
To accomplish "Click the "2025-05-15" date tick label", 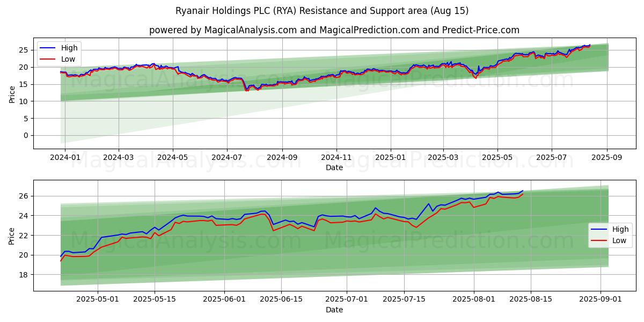I will click(x=155, y=300).
